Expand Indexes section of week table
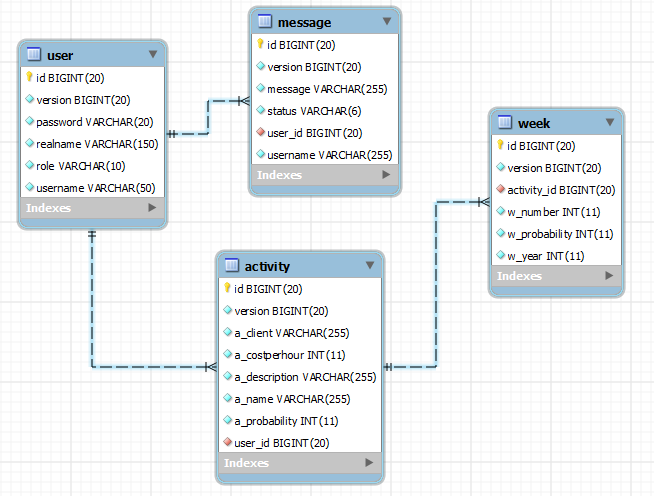Image resolution: width=656 pixels, height=496 pixels. pyautogui.click(x=609, y=276)
